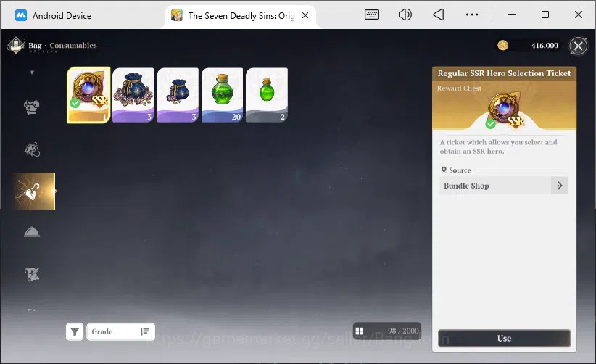Open the item filter funnel button
596x364 pixels.
pos(75,331)
